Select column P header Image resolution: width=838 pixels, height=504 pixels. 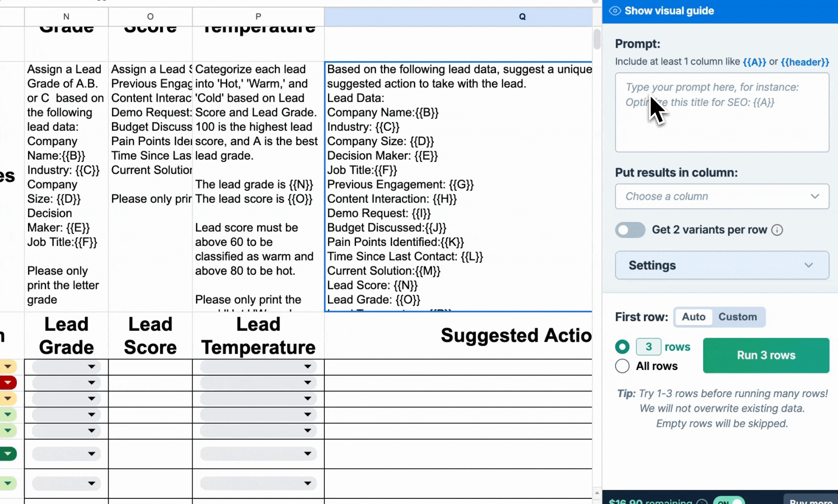click(x=258, y=17)
